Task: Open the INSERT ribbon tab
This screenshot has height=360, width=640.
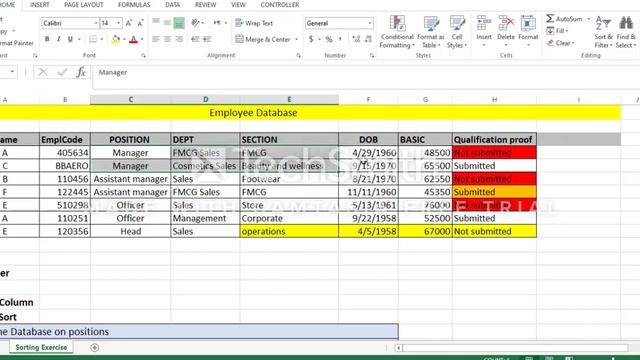Action: point(40,4)
